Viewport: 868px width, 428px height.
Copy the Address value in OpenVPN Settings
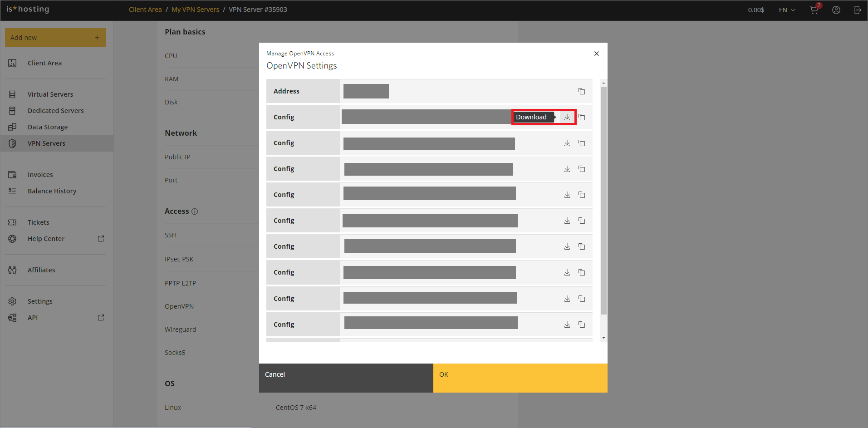582,91
